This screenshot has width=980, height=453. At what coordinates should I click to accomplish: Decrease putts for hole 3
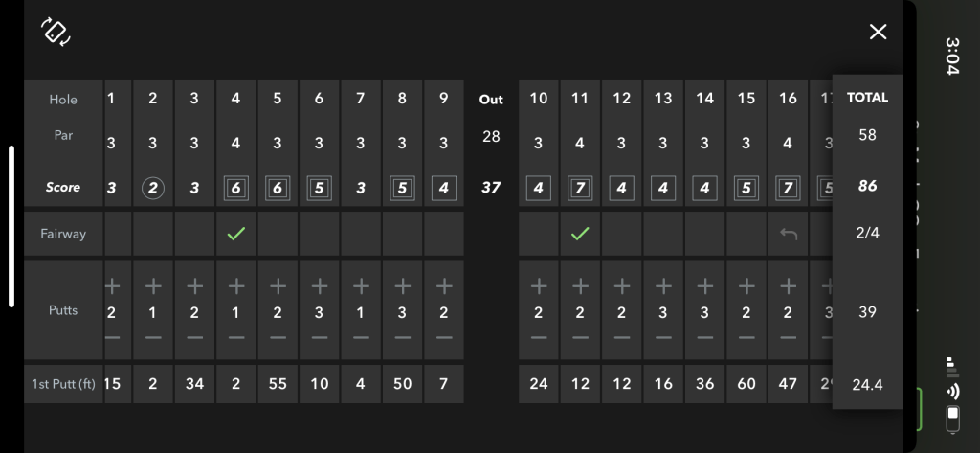195,337
